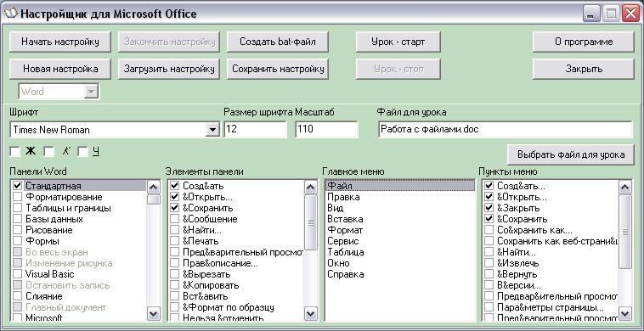This screenshot has width=644, height=331.
Task: Click Пункты меню scrollbar thumb
Action: pyautogui.click(x=625, y=232)
